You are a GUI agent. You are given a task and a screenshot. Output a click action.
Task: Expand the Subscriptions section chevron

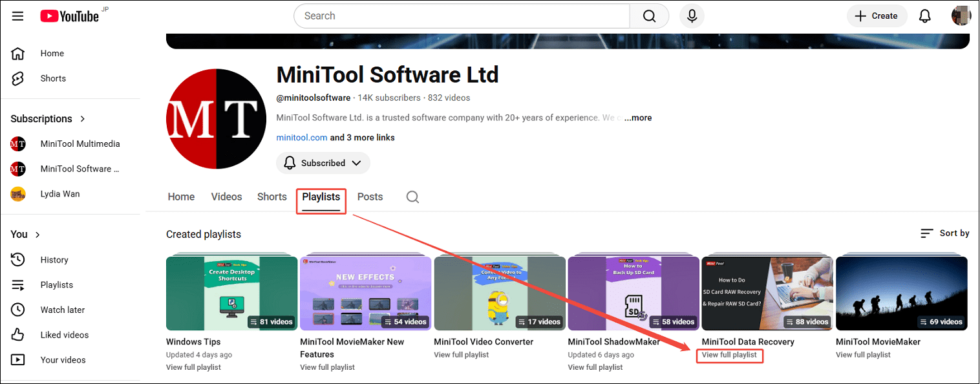[83, 119]
